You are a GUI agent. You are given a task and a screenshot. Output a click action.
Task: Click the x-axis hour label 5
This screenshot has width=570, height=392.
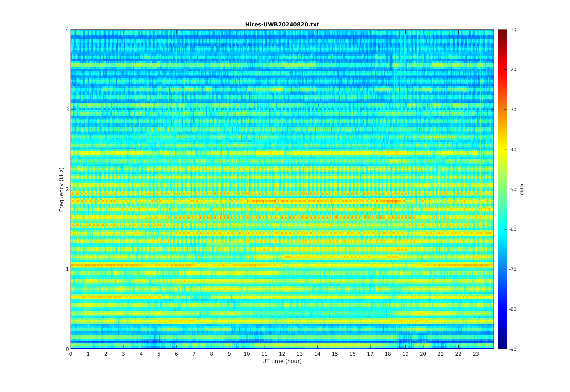click(159, 354)
